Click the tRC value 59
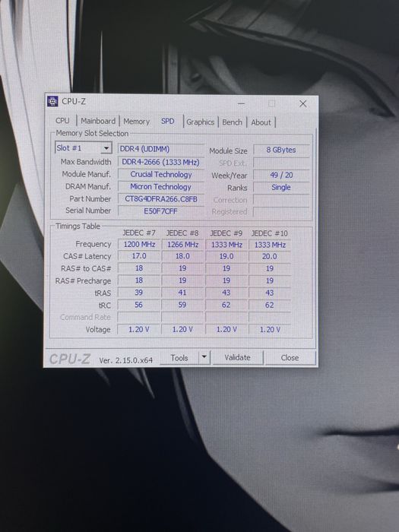 pyautogui.click(x=182, y=305)
